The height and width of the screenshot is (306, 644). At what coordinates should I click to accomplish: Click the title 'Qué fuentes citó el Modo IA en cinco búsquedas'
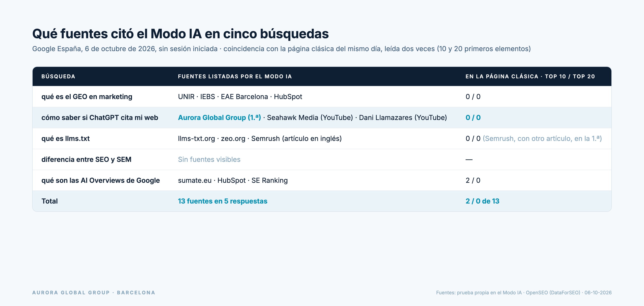click(x=180, y=34)
